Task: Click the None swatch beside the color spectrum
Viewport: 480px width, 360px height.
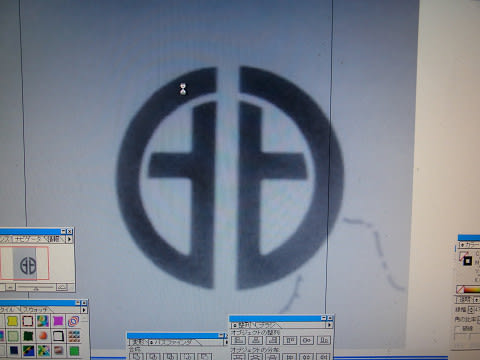Action: (461, 289)
